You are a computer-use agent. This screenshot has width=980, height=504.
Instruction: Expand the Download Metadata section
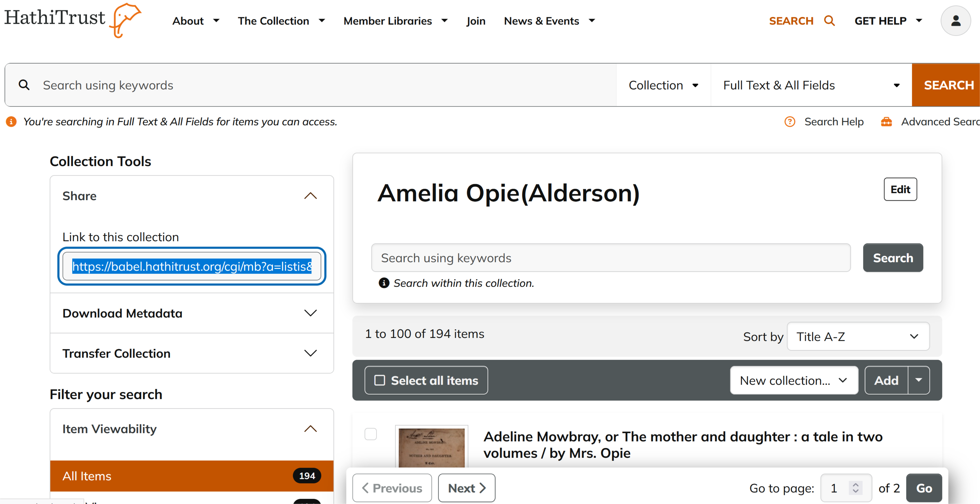[x=310, y=313]
